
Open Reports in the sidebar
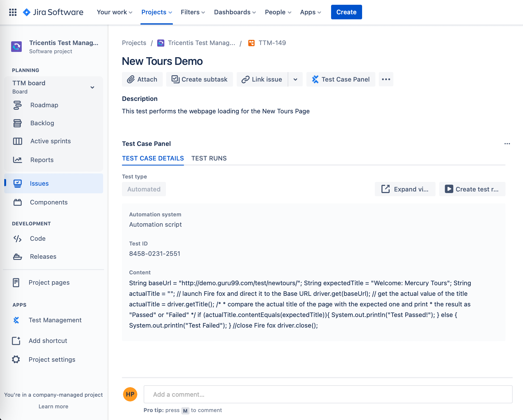pyautogui.click(x=54, y=160)
